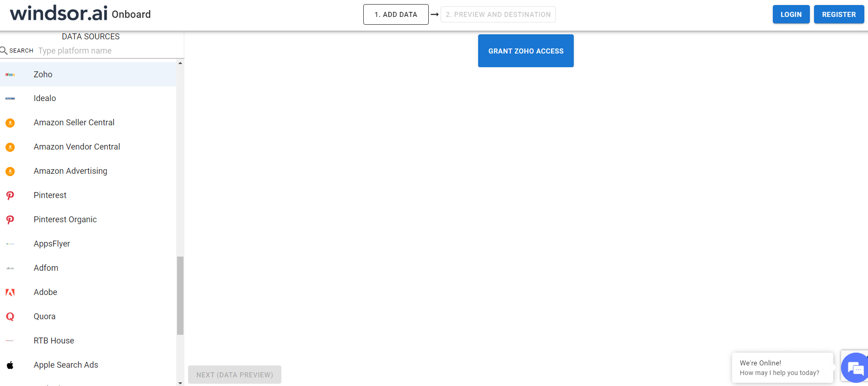This screenshot has width=868, height=386.
Task: Choose Amazon Vendor Central source
Action: coord(88,147)
